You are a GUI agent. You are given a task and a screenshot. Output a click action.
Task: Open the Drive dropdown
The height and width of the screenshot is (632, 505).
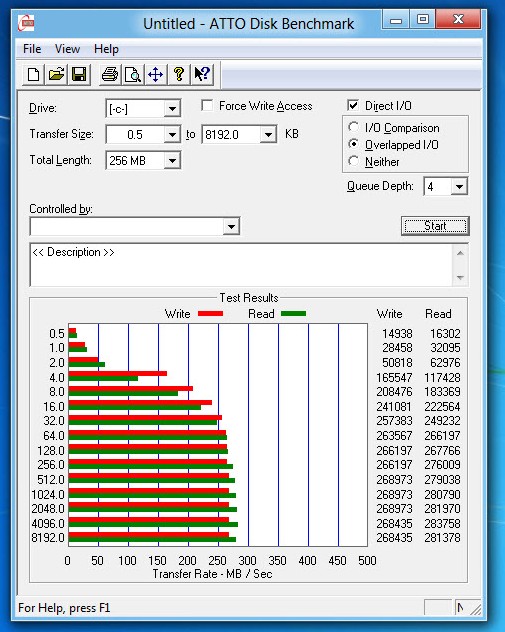point(172,109)
